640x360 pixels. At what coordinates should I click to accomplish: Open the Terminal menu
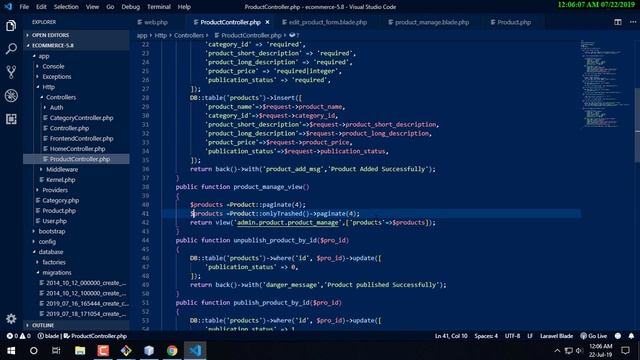pos(159,7)
